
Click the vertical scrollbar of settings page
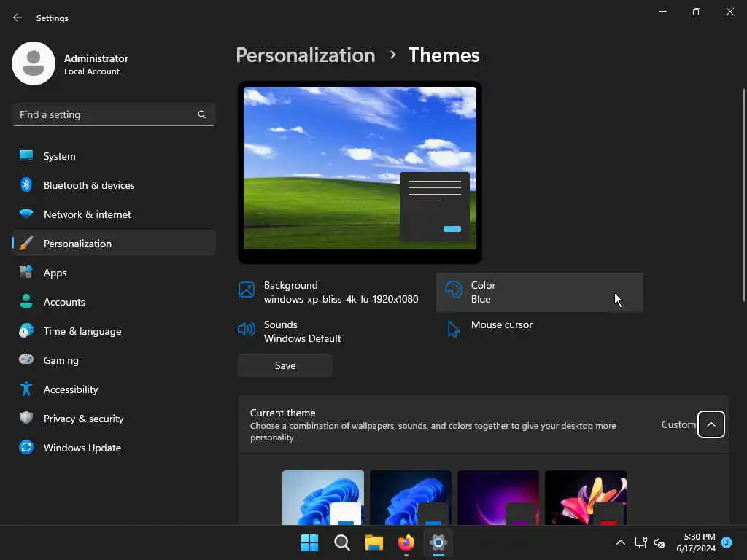pyautogui.click(x=743, y=195)
